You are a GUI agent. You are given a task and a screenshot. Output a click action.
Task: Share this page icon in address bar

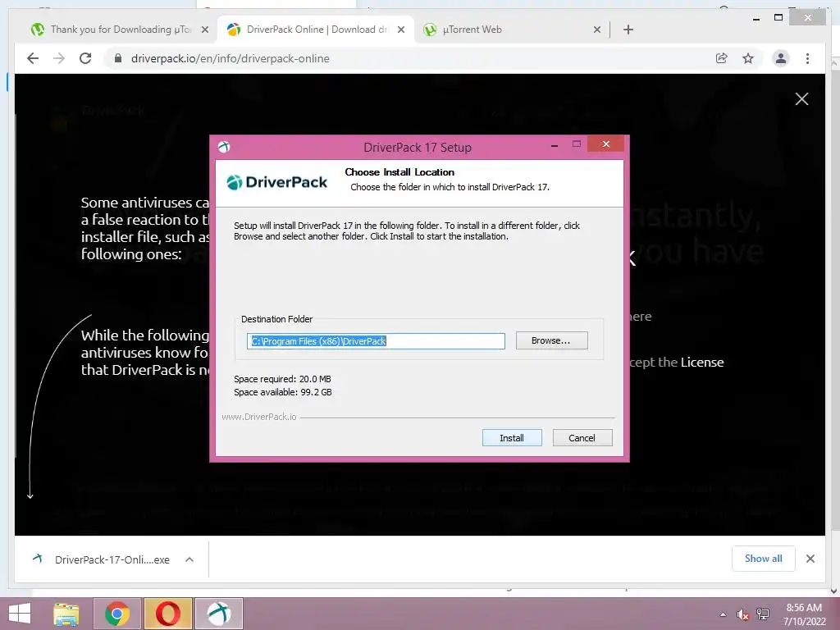coord(722,58)
